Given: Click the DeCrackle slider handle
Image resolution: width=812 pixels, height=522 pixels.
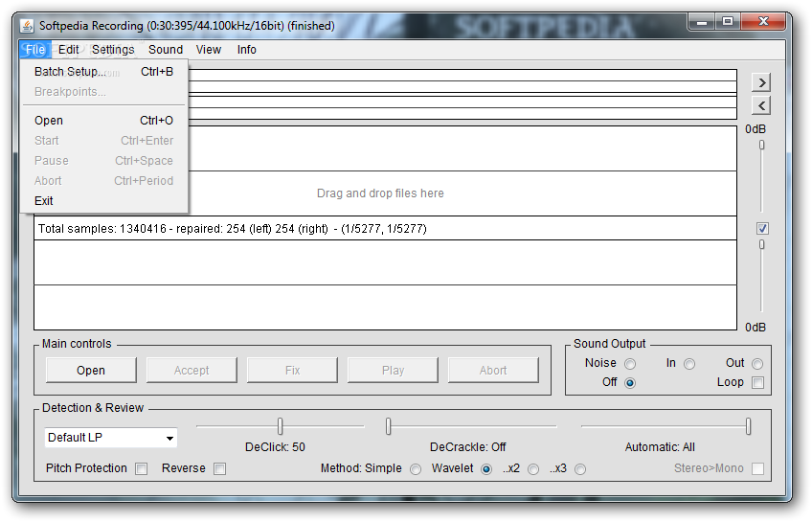Looking at the screenshot, I should point(389,426).
